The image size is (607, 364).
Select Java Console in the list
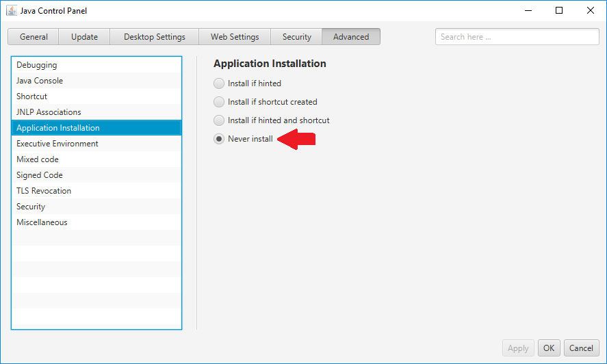[x=96, y=81]
